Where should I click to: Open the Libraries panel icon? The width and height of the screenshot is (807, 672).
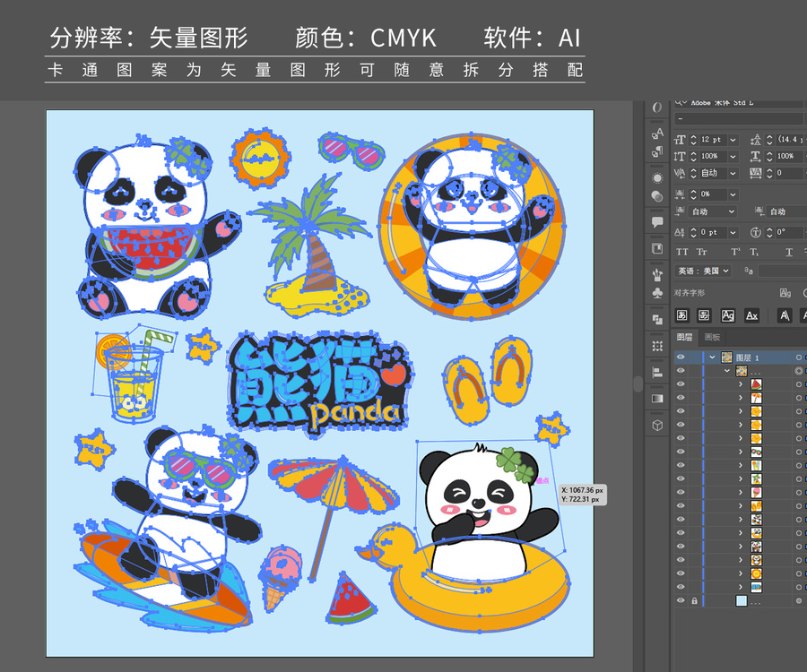pyautogui.click(x=657, y=249)
